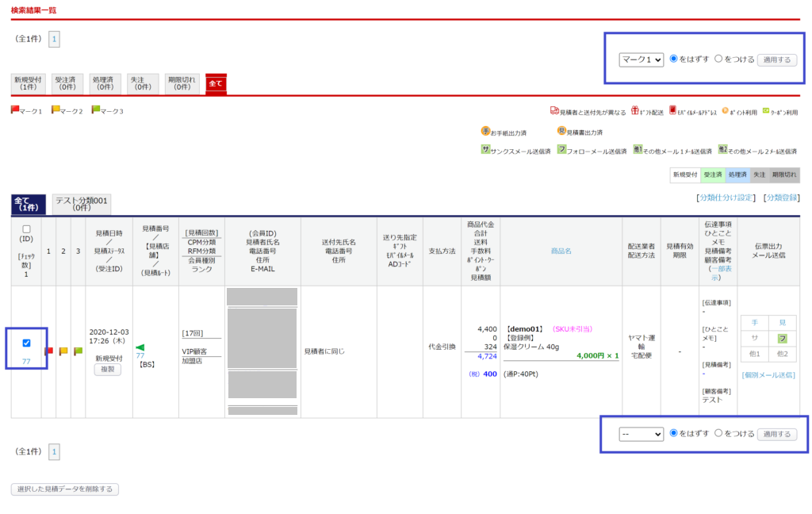Click the green フ sent icon in row 77's output grid
The image size is (812, 514).
(783, 339)
